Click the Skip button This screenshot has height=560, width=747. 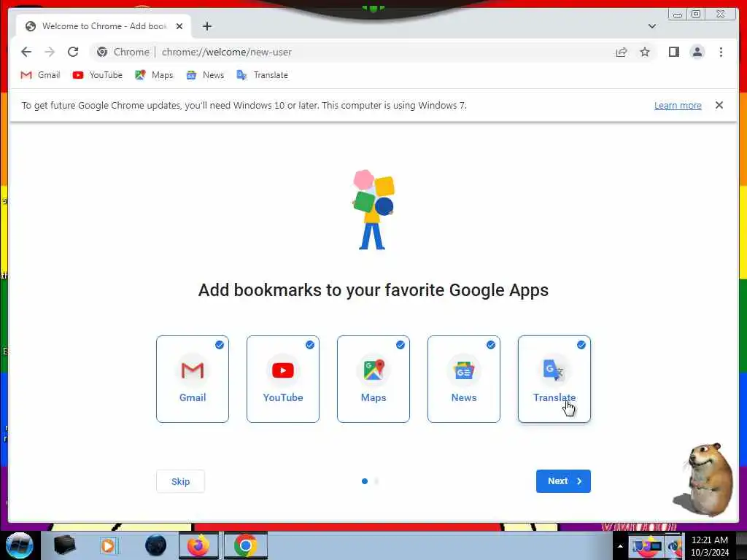click(181, 481)
